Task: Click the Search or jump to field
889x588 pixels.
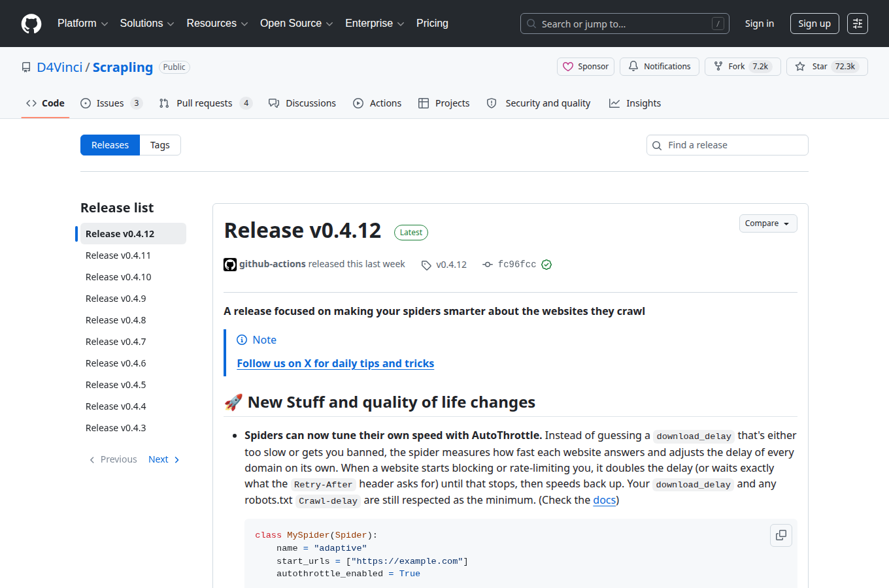Action: point(625,24)
